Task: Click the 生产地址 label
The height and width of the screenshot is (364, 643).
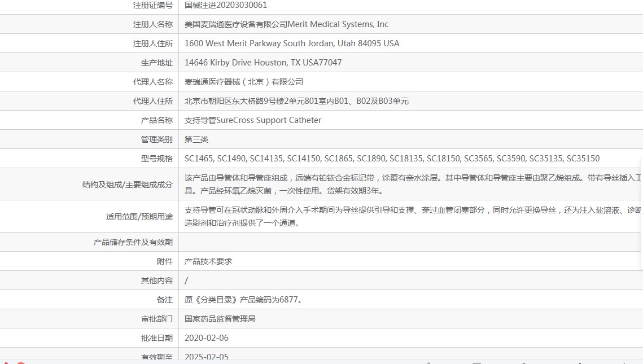Action: point(156,63)
